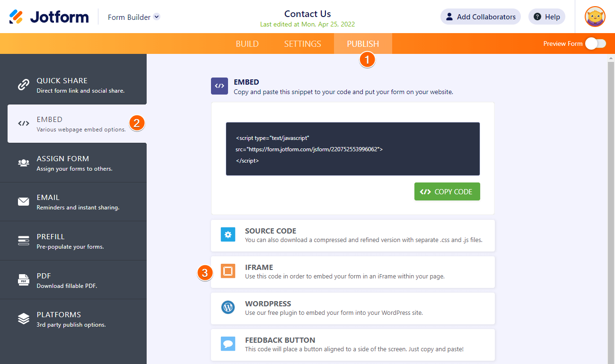The height and width of the screenshot is (364, 615).
Task: Click the user avatar in the top right
Action: point(594,17)
